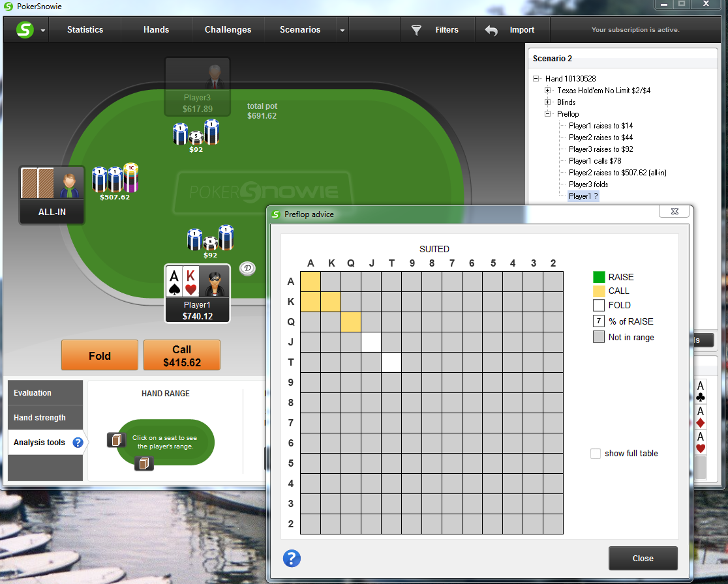This screenshot has height=584, width=728.
Task: Click the yellow CALL legend swatch
Action: [x=599, y=291]
